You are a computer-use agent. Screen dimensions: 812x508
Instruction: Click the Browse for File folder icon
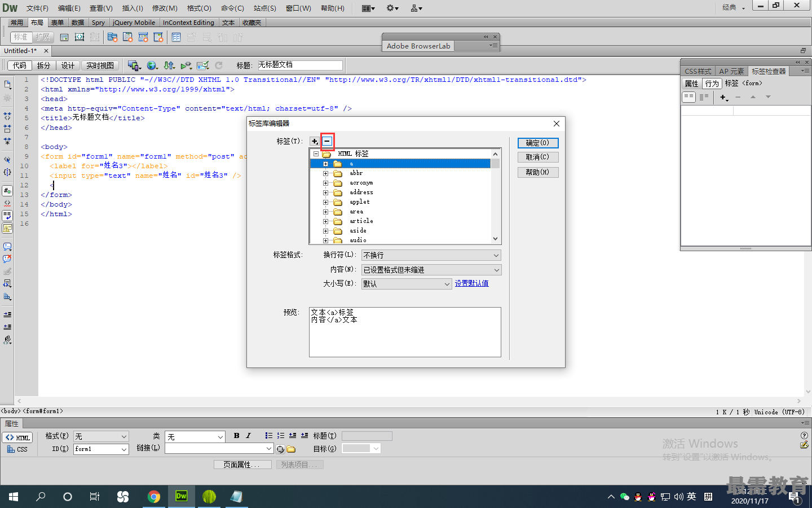click(291, 449)
